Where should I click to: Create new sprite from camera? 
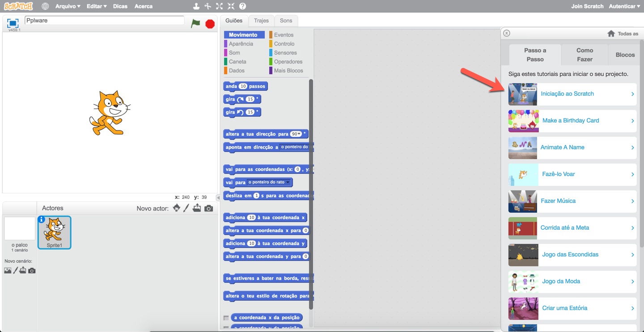(x=208, y=208)
